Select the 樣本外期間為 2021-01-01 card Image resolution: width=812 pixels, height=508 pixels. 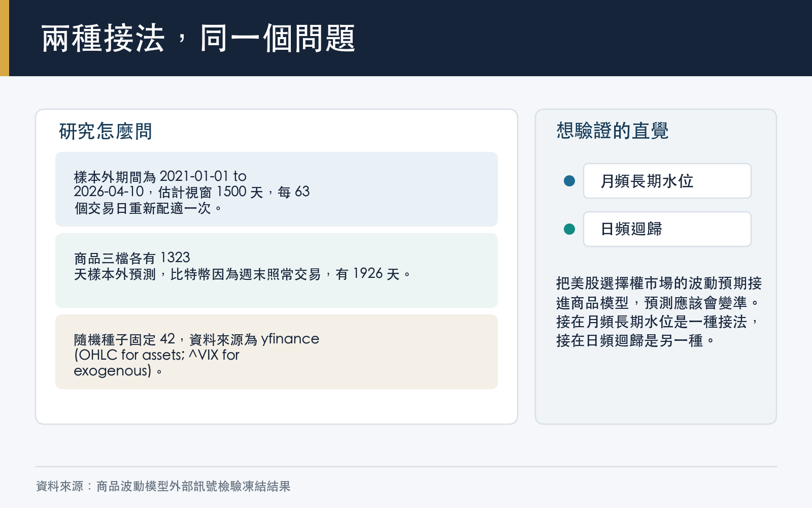(277, 189)
